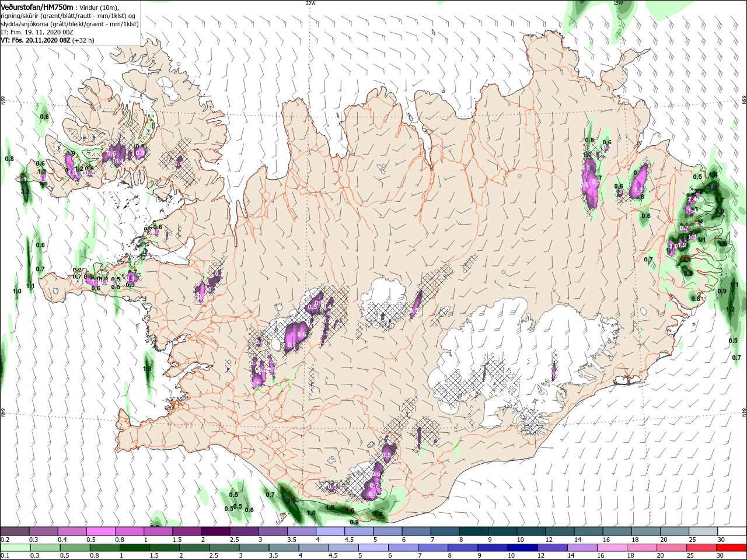Screen dimensions: 747x560
Task: Click the 3.2 precipitation value off Westfjords
Action: [x=25, y=191]
